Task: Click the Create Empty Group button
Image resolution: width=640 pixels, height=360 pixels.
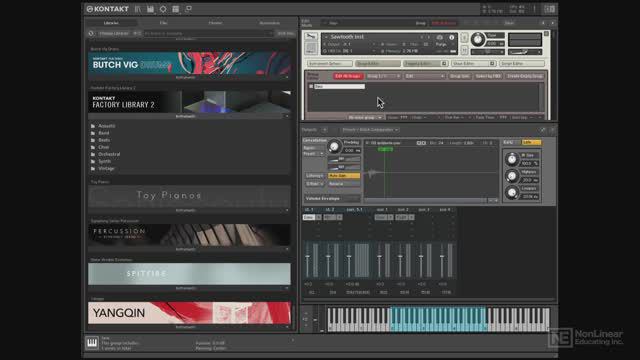Action: 525,76
